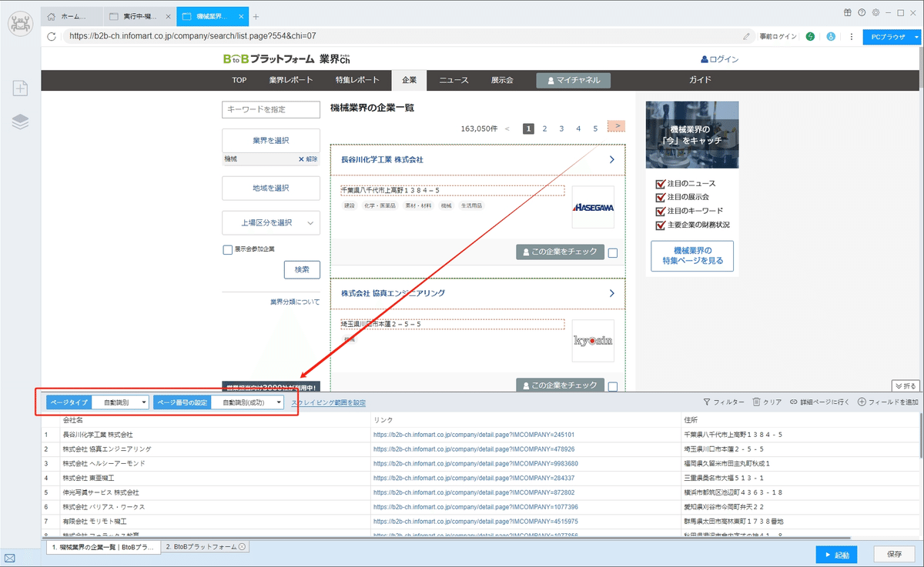Click the キーワードを指定 input field
The width and height of the screenshot is (924, 567).
[270, 110]
